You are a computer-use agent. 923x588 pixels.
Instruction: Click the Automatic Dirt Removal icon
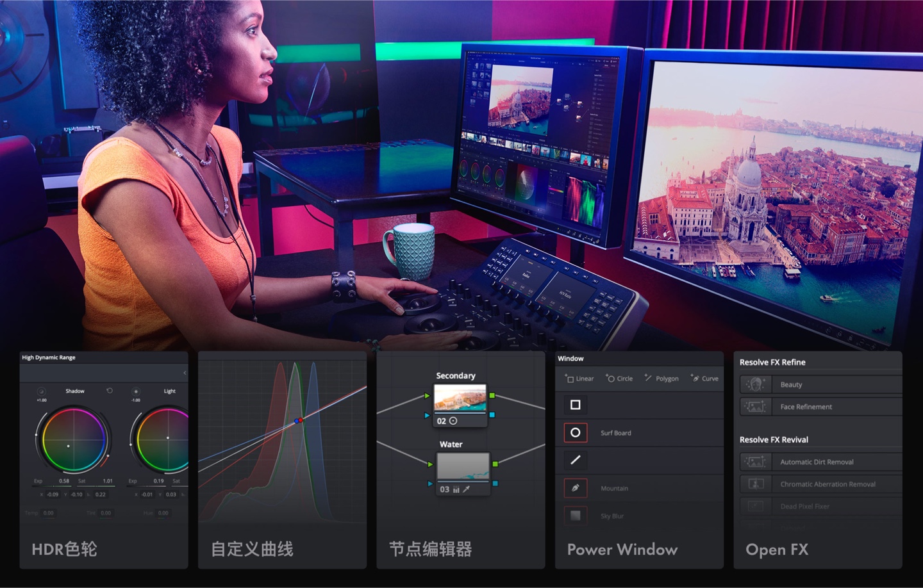coord(756,462)
